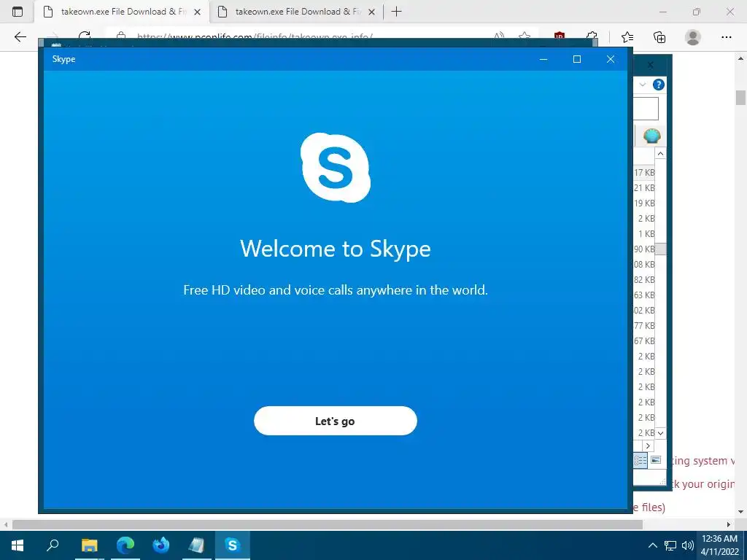Image resolution: width=747 pixels, height=560 pixels.
Task: Open the taskbar clock showing 12:36 AM
Action: pos(719,545)
